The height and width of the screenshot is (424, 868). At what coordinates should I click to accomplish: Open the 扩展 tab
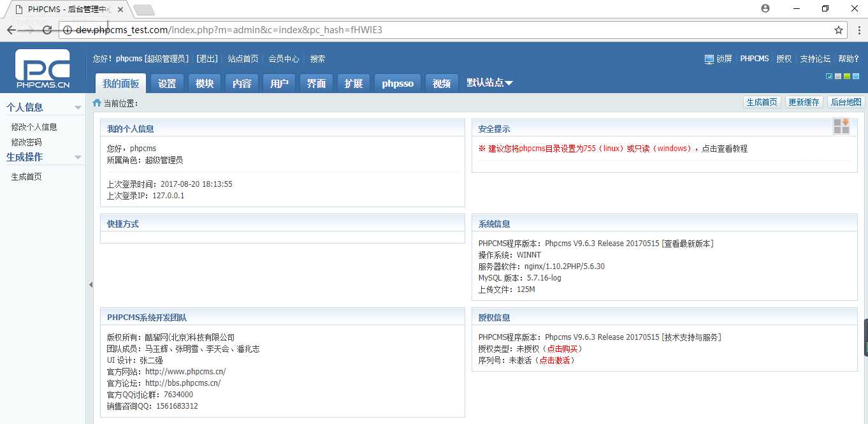tap(354, 84)
